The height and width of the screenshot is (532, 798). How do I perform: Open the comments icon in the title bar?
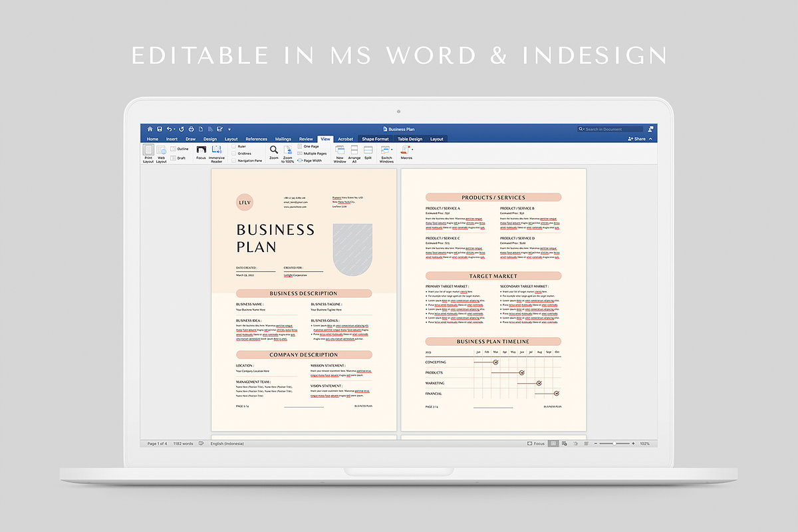coord(650,129)
